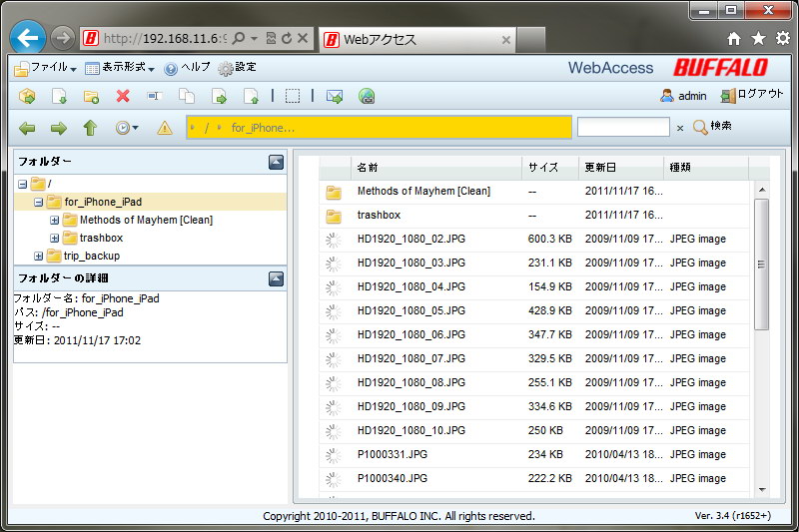Screen dimensions: 799x532
Task: Click the upload file icon
Action: [251, 96]
